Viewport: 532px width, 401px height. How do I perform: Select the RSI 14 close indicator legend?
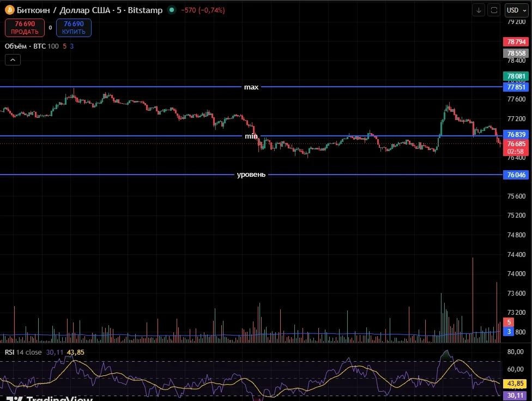pos(23,352)
